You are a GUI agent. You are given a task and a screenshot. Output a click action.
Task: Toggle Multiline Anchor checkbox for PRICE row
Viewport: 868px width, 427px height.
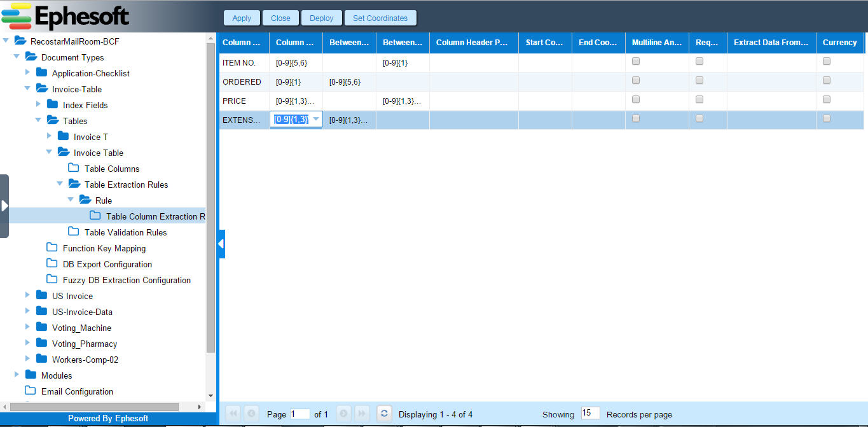pyautogui.click(x=636, y=100)
